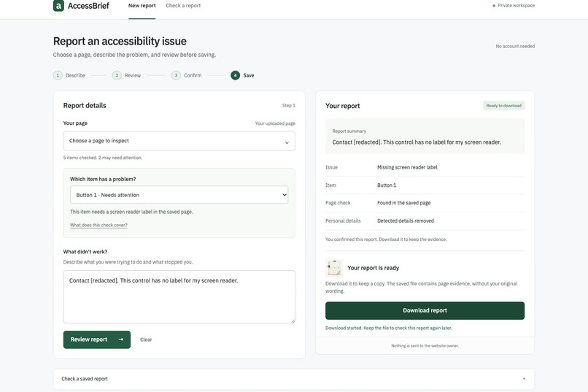Viewport: 588px width, 392px height.
Task: Click the report file thumbnail icon
Action: tap(333, 268)
